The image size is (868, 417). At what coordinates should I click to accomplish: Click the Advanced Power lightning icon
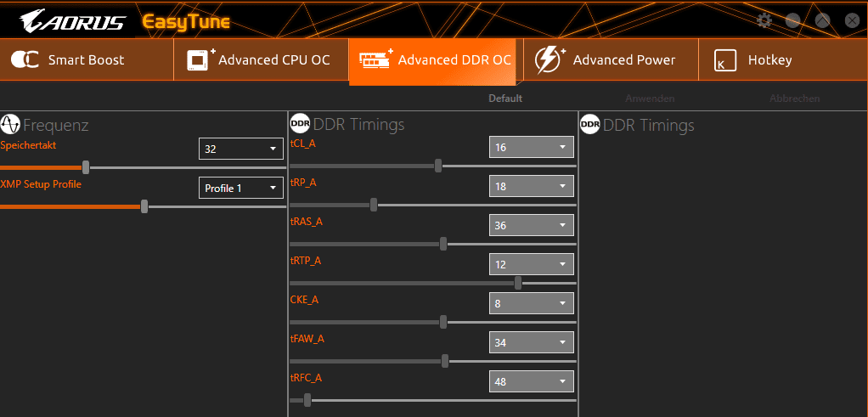point(550,59)
